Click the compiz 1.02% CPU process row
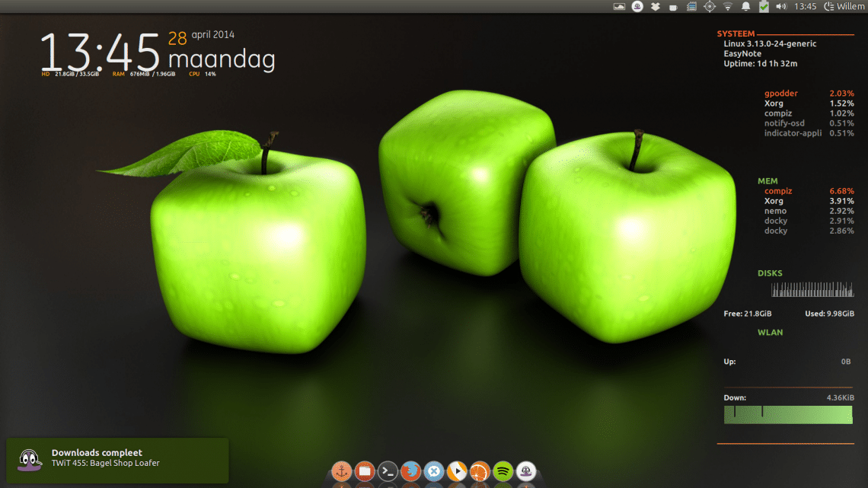Viewport: 868px width, 488px height. pyautogui.click(x=809, y=113)
